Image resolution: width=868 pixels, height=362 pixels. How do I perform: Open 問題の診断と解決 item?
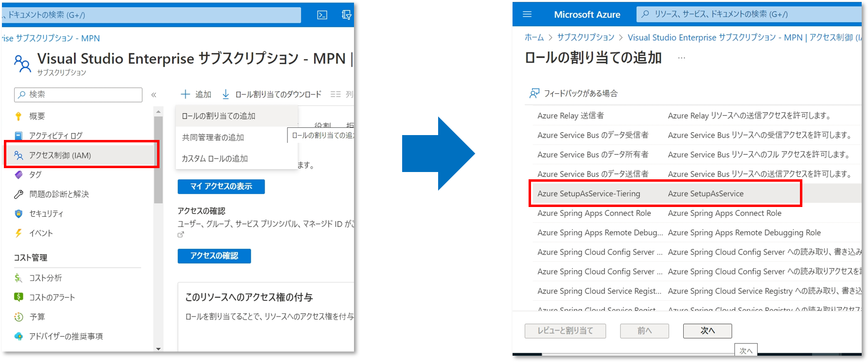coord(59,194)
